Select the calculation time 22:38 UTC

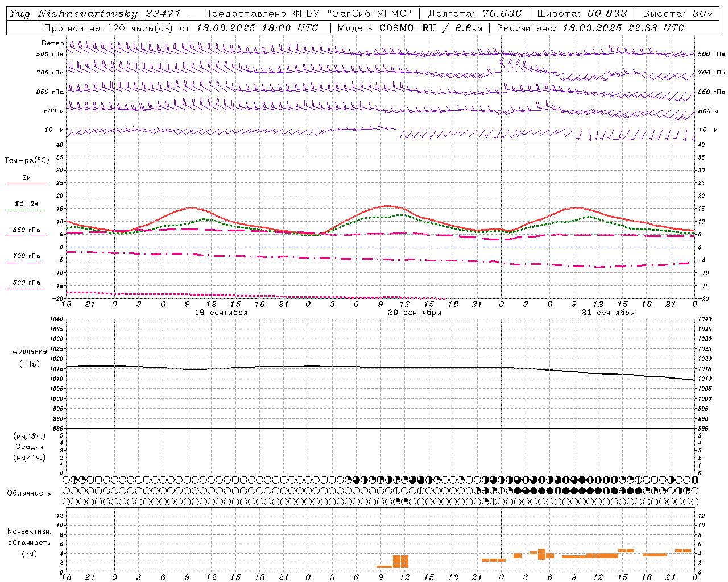coord(657,28)
